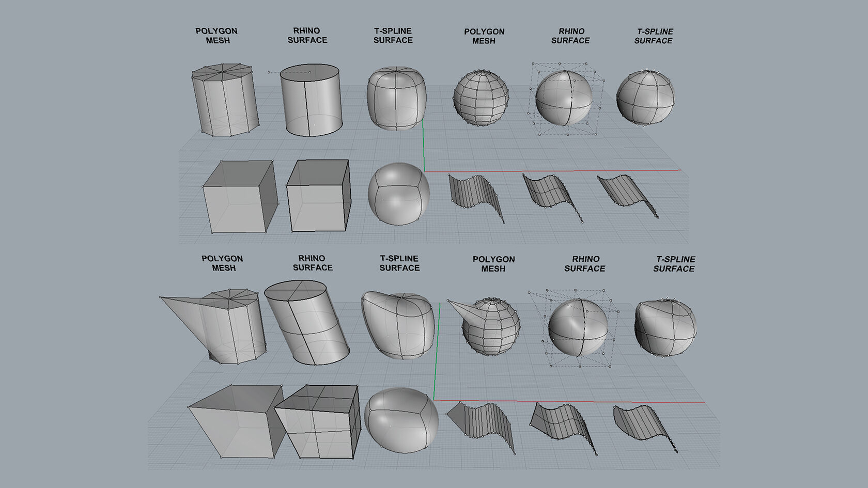Pick the undeformed rounded T-spline cylinder
Viewport: 868px width, 488px height.
pyautogui.click(x=396, y=98)
